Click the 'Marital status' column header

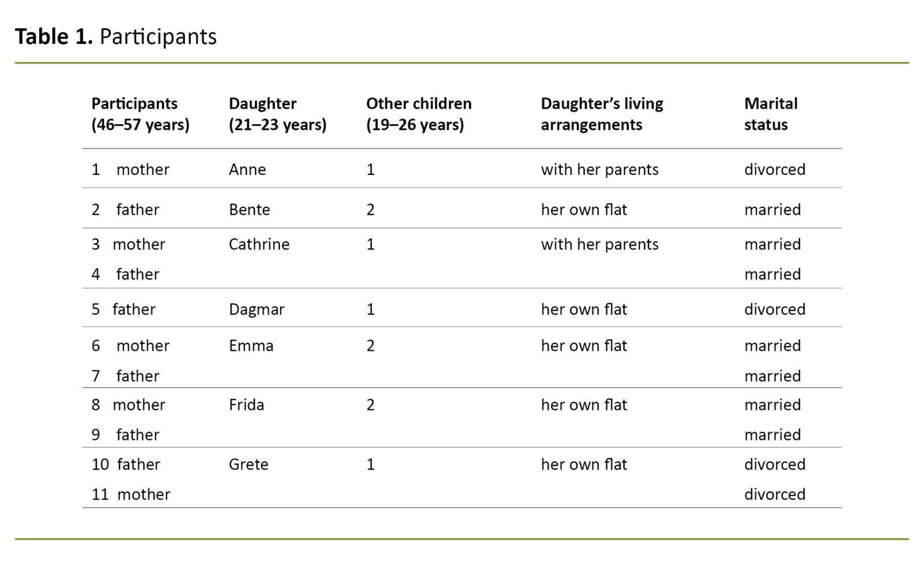coord(770,114)
